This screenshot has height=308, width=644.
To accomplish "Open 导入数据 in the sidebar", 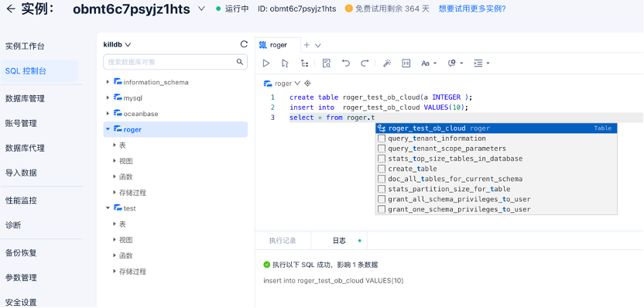I will [x=21, y=173].
